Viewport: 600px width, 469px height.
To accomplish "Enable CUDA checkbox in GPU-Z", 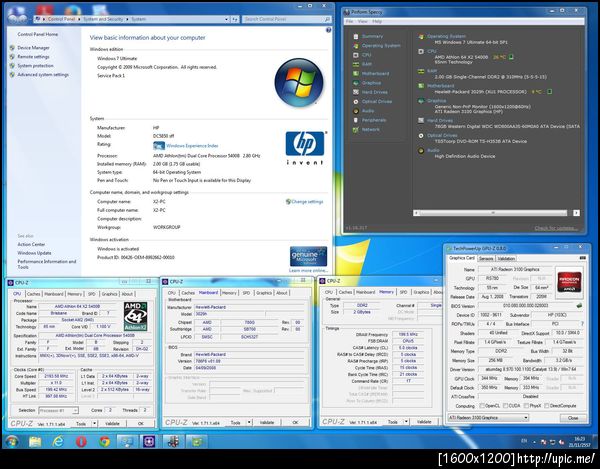I will point(505,405).
